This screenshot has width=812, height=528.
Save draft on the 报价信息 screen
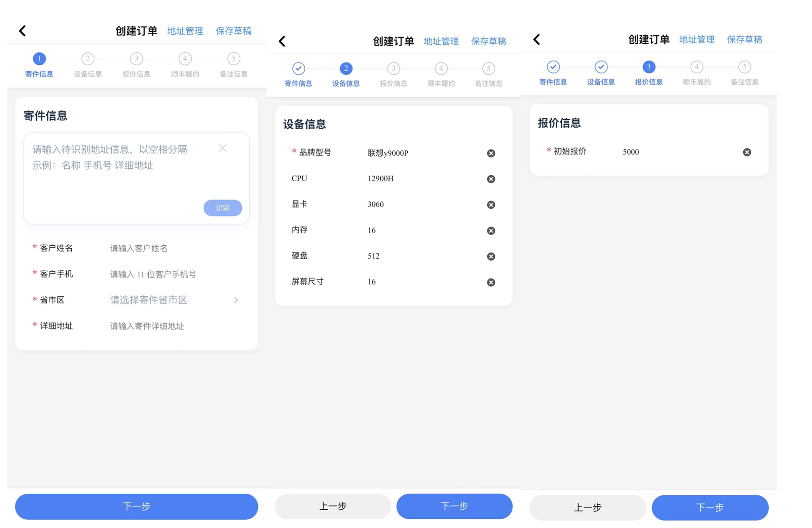[745, 39]
